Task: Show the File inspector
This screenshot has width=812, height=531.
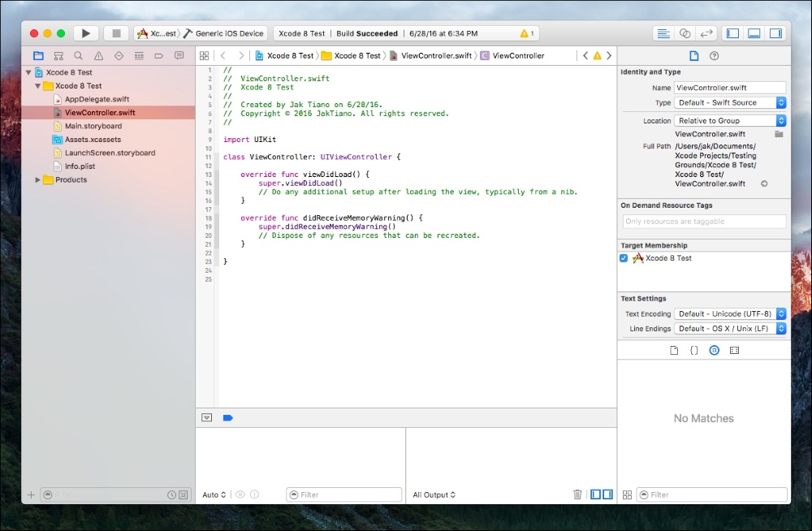Action: pos(694,55)
